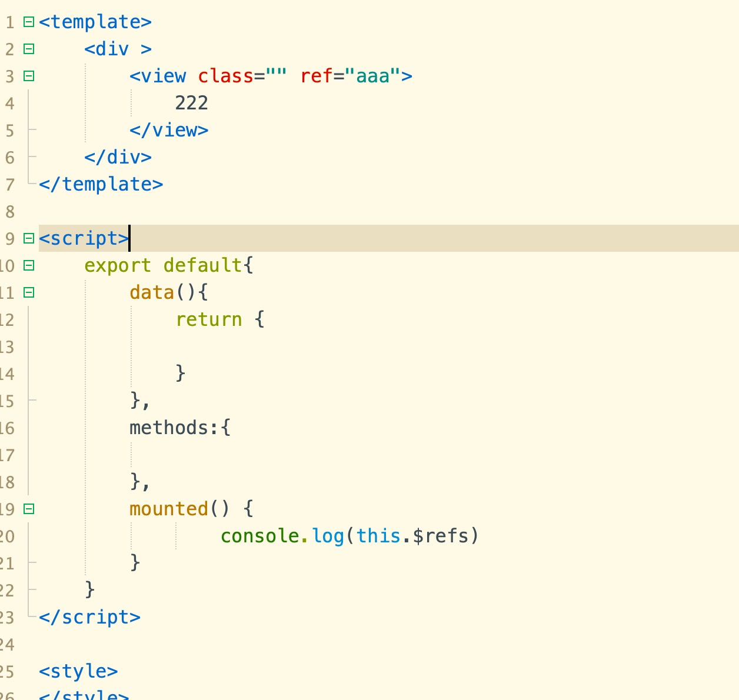Viewport: 739px width, 700px height.
Task: Click line number 4 in the gutter
Action: [9, 104]
